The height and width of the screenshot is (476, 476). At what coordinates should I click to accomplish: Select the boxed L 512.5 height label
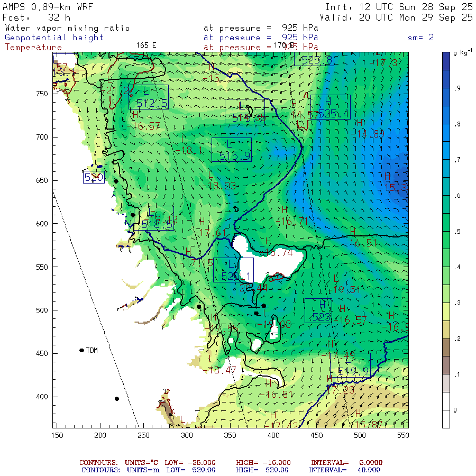click(149, 97)
